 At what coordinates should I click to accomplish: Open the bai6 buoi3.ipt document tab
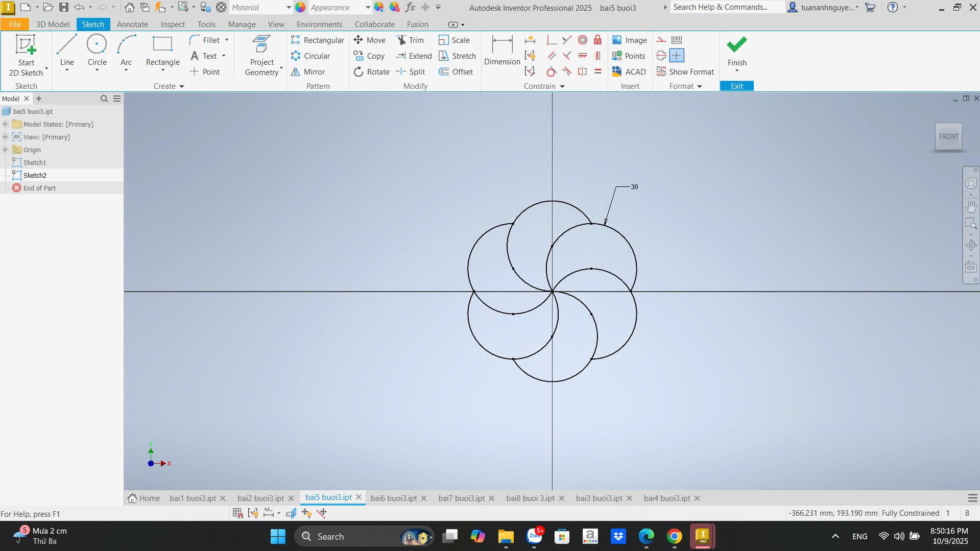coord(393,498)
